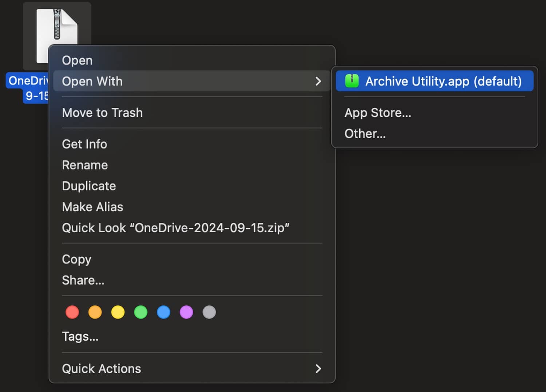Apply the yellow color tag
This screenshot has width=546, height=392.
[x=118, y=312]
